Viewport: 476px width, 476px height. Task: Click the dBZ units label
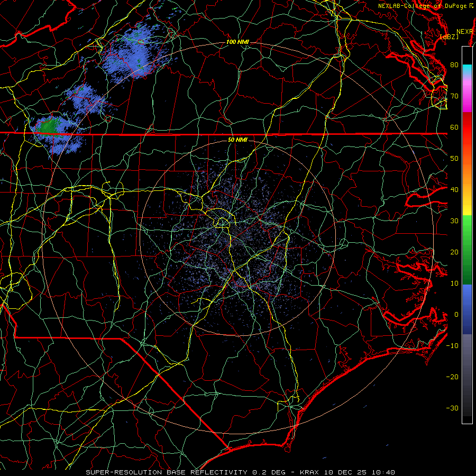click(x=449, y=37)
